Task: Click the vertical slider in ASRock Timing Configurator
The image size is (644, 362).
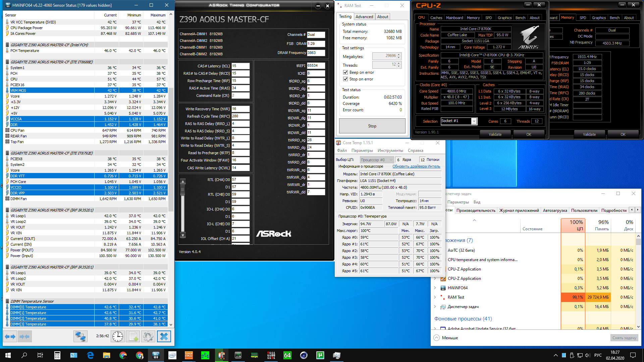Action: point(183,190)
